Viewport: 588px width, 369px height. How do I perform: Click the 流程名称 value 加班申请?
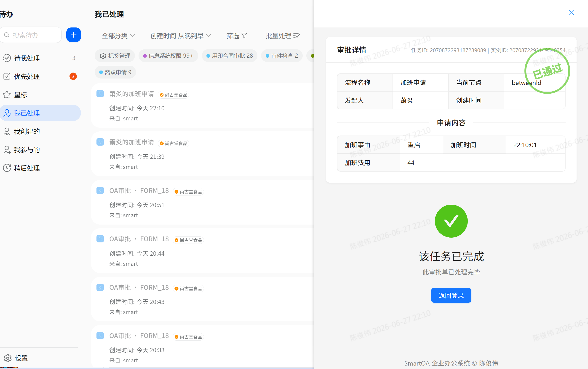click(x=413, y=82)
